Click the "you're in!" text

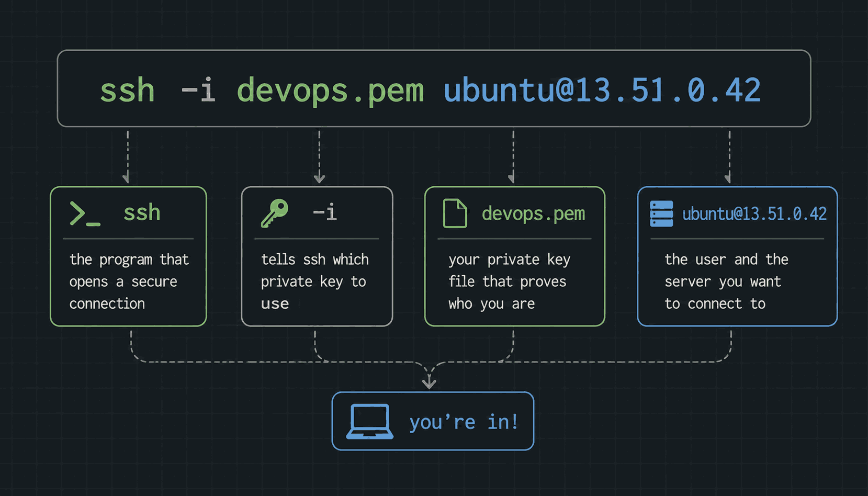click(464, 422)
